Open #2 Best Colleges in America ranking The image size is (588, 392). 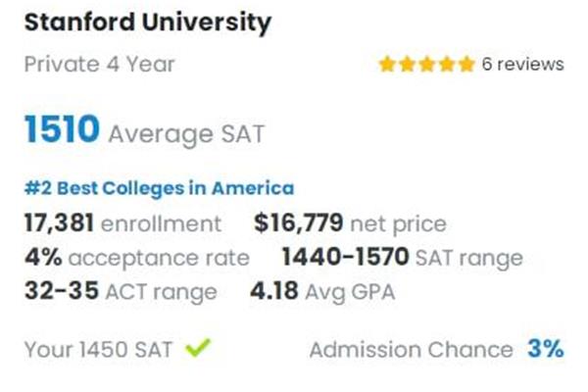(x=159, y=188)
